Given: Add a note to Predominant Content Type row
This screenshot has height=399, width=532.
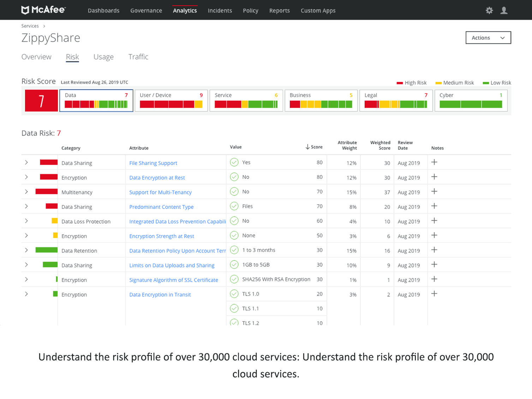Looking at the screenshot, I should tap(434, 206).
